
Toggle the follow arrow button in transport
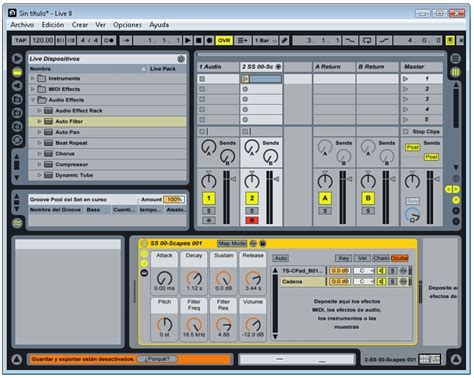coord(126,40)
